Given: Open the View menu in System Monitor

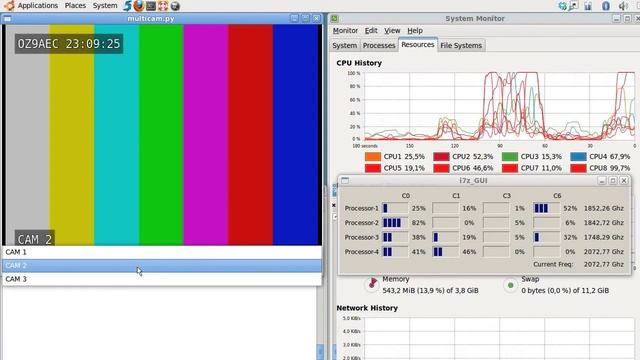Looking at the screenshot, I should click(392, 31).
